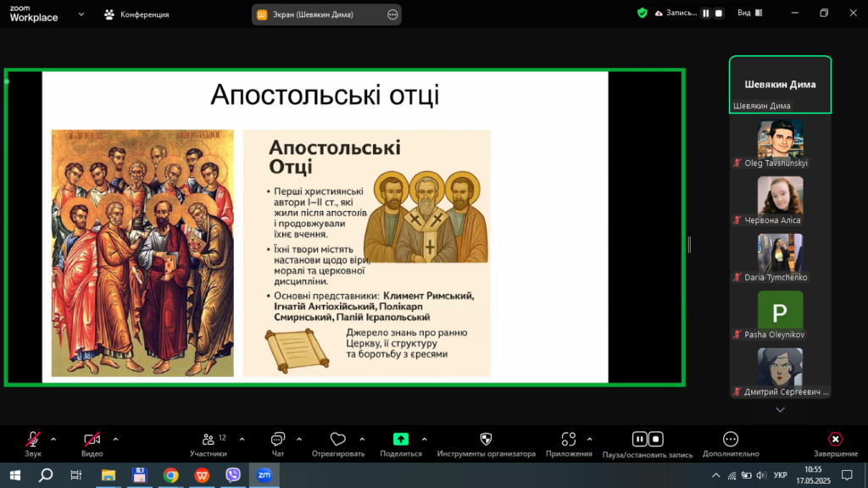Screen dimensions: 868x488
Task: Unmute the microphone with the Звук icon
Action: point(33,439)
